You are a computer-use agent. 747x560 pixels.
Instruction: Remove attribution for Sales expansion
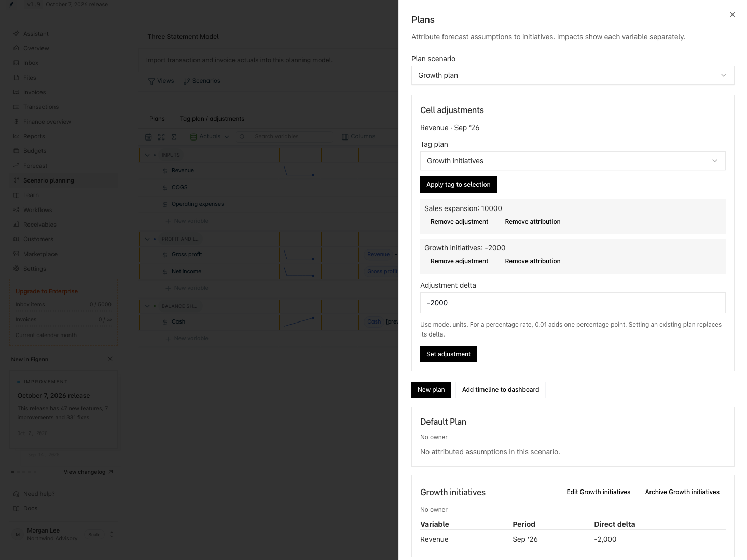click(x=532, y=222)
